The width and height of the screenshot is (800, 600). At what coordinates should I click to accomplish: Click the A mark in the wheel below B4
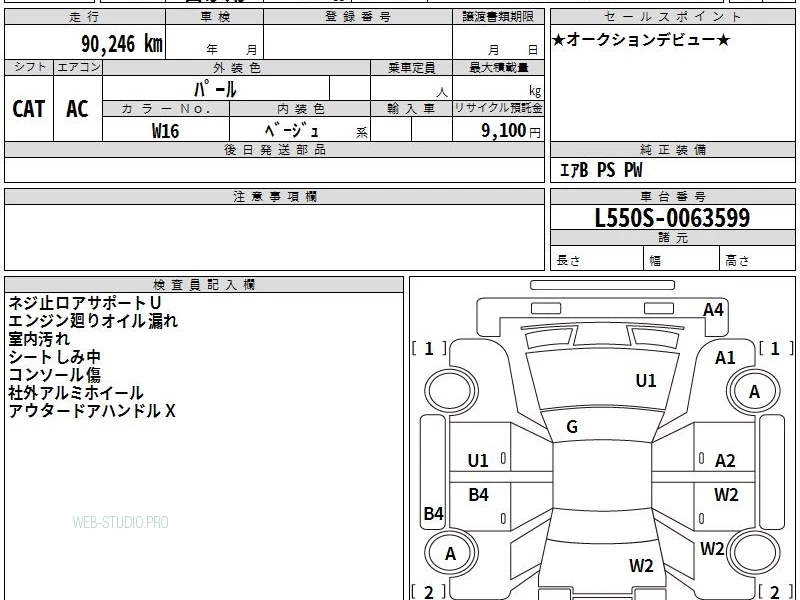(x=450, y=554)
